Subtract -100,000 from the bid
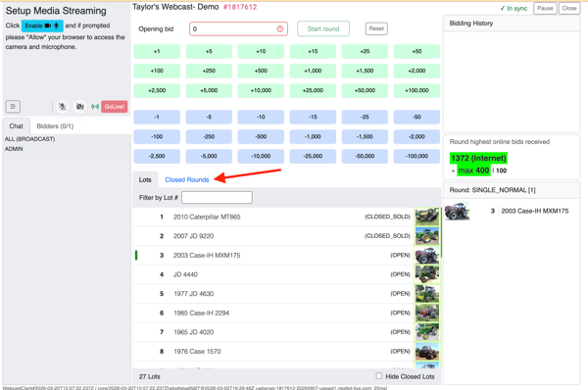 (416, 156)
